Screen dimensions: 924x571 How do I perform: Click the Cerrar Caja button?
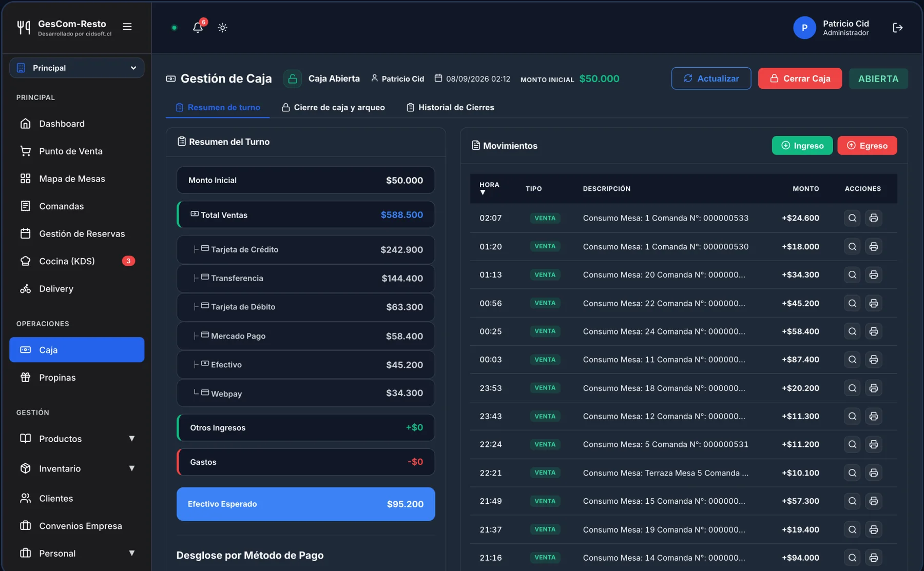pyautogui.click(x=800, y=78)
